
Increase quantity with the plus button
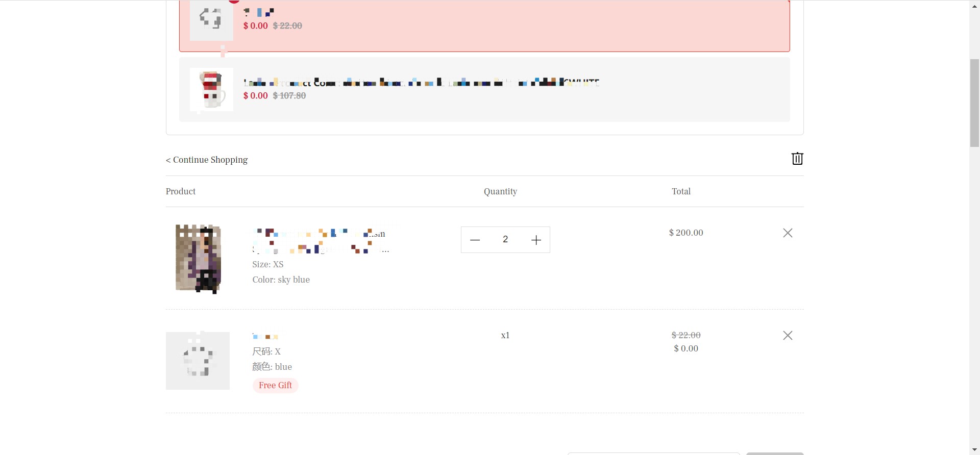click(x=536, y=240)
